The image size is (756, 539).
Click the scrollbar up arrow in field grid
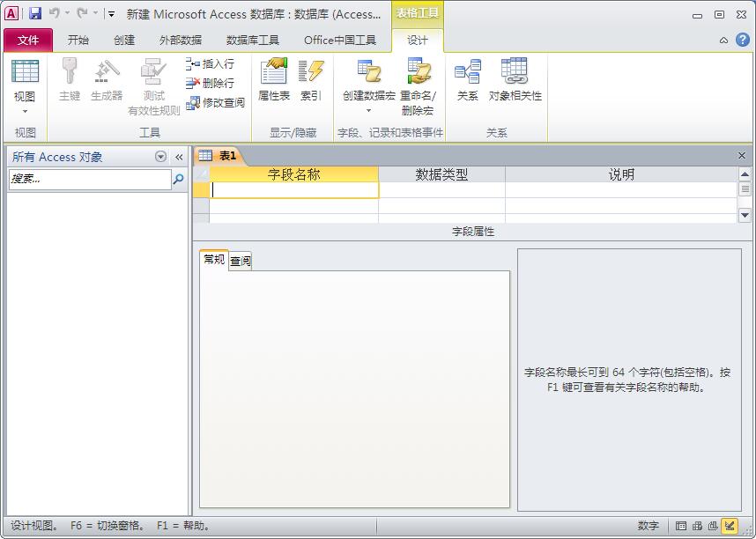745,174
